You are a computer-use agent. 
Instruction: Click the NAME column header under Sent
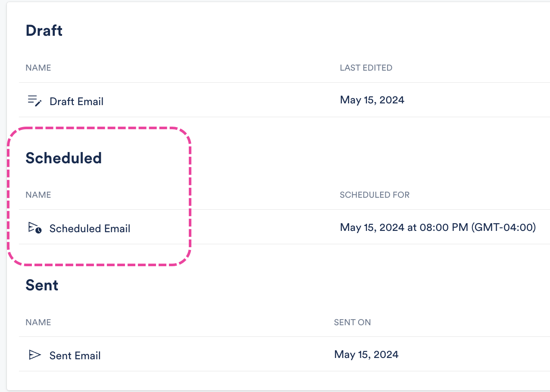(38, 322)
